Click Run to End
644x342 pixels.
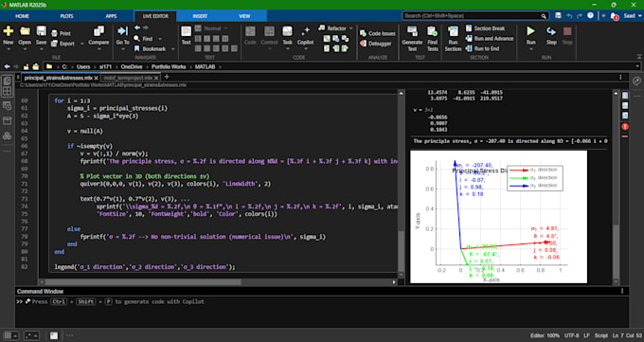click(x=483, y=48)
